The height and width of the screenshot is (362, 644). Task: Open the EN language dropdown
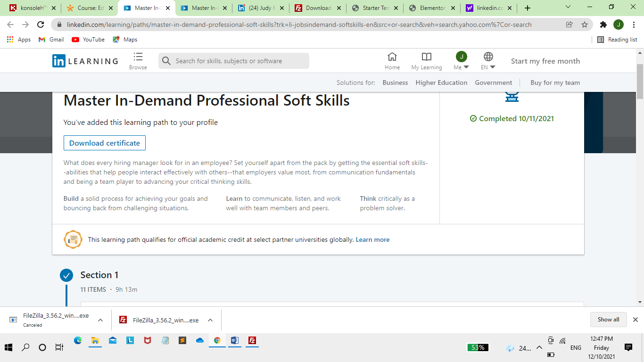[488, 61]
